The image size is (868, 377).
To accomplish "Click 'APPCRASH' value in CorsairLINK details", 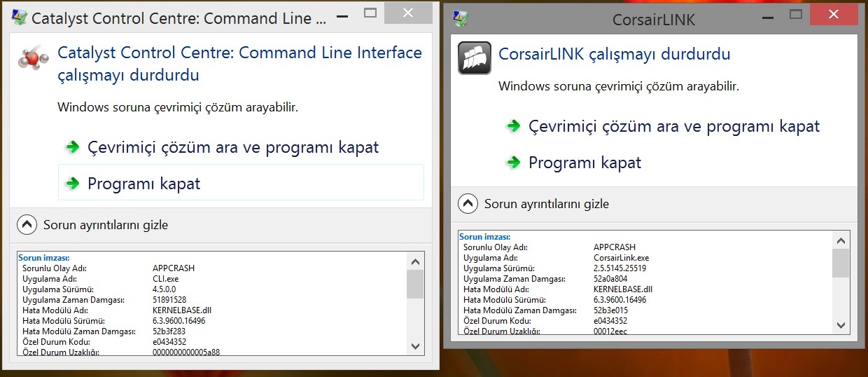I will [x=615, y=247].
